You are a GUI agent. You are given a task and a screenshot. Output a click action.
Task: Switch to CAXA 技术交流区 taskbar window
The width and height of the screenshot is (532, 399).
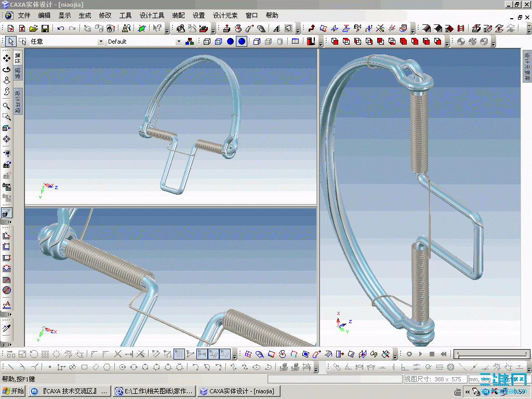[70, 391]
